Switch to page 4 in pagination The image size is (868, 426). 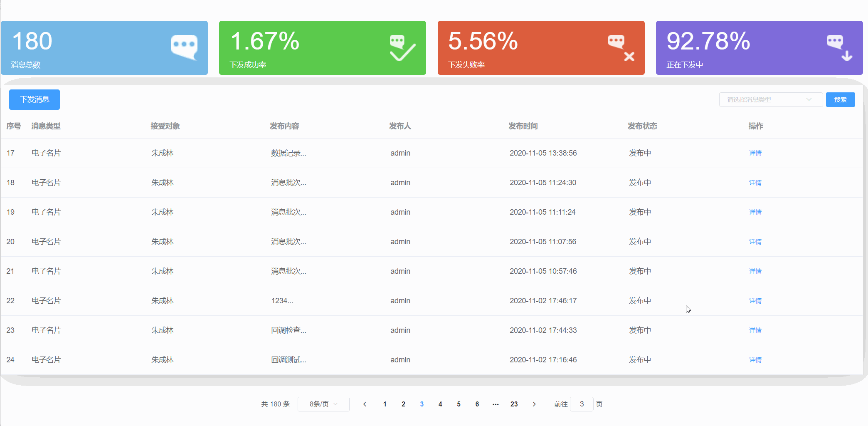(x=440, y=404)
